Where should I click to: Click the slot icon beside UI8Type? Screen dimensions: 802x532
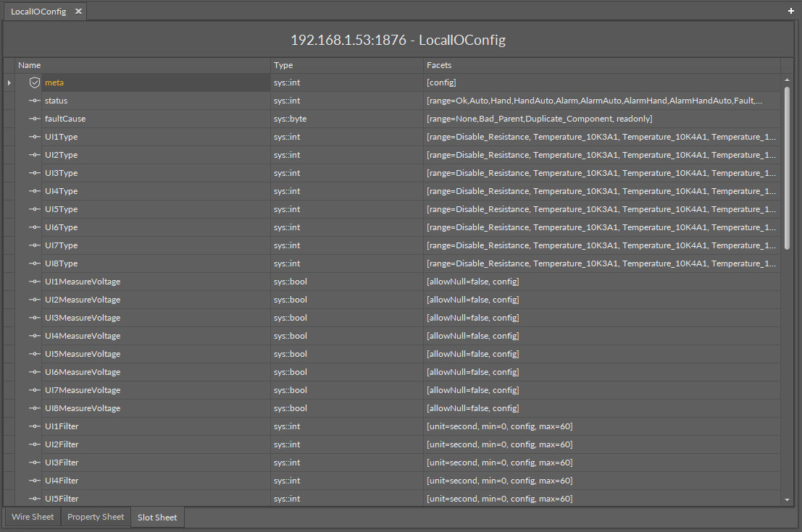[x=35, y=263]
